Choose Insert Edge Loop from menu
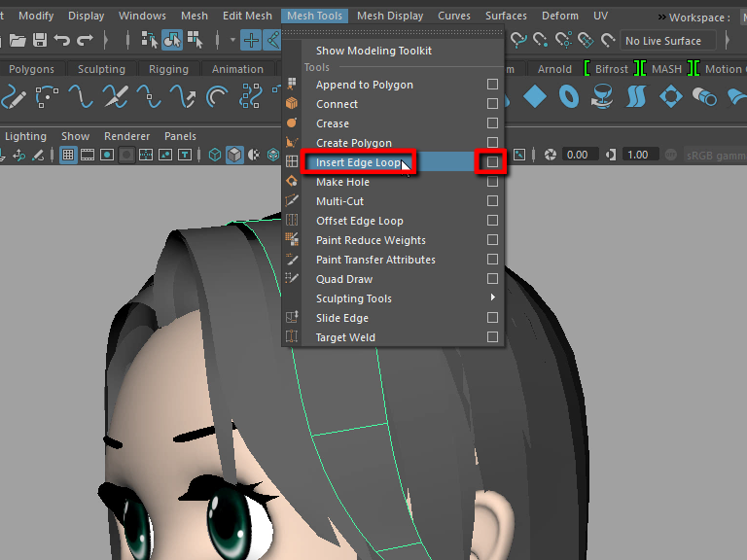 [358, 162]
